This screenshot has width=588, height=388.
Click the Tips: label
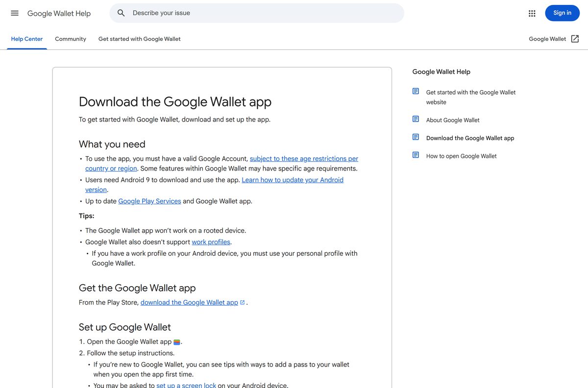point(87,216)
